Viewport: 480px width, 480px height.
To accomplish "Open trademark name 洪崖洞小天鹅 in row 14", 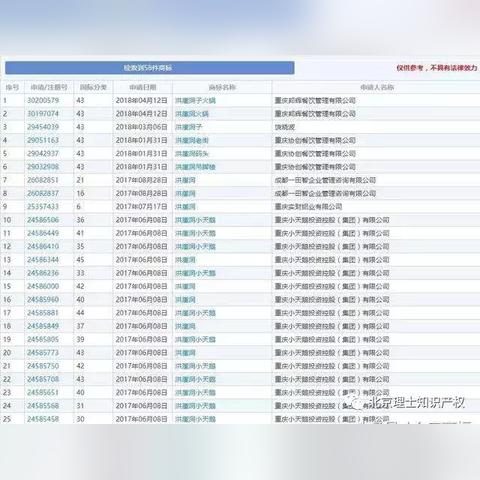I will pyautogui.click(x=195, y=273).
